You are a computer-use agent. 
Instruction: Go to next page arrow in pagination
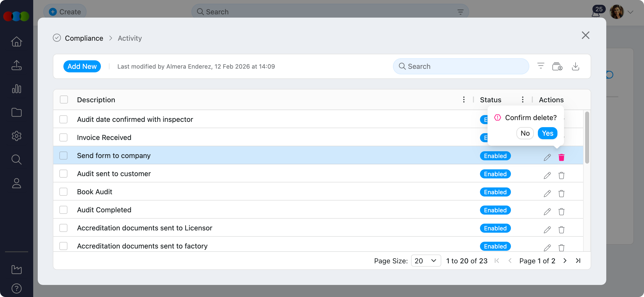(565, 261)
